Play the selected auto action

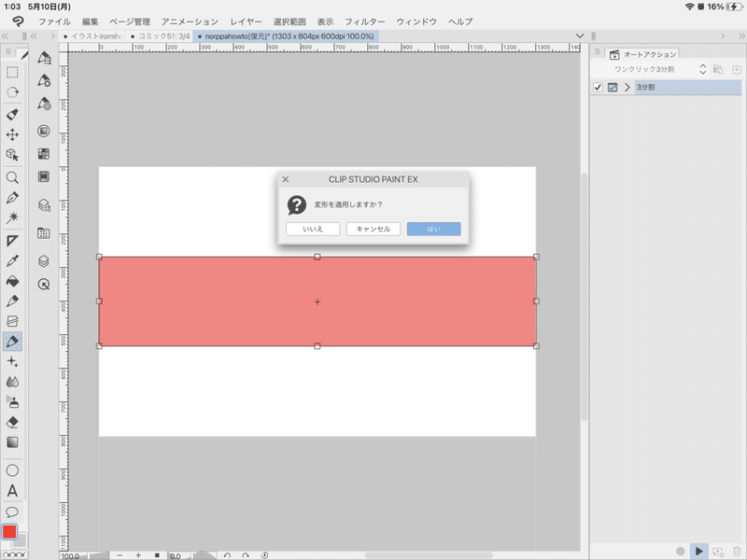698,551
